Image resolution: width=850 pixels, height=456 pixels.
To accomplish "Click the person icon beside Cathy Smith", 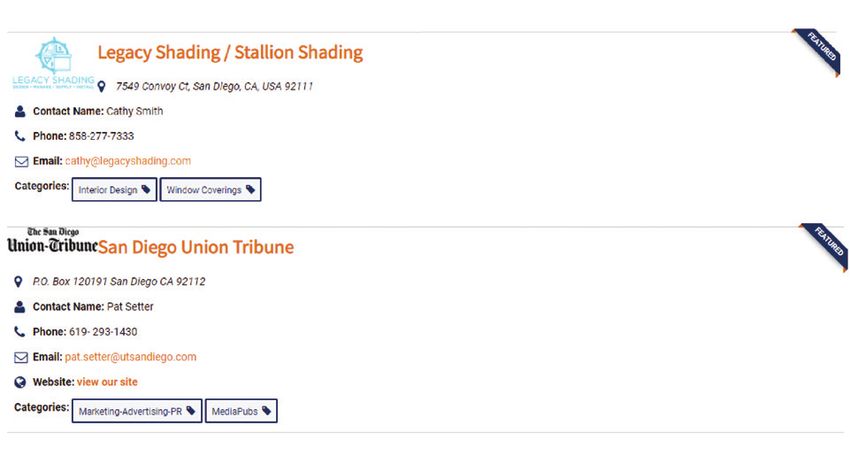I will click(x=20, y=111).
